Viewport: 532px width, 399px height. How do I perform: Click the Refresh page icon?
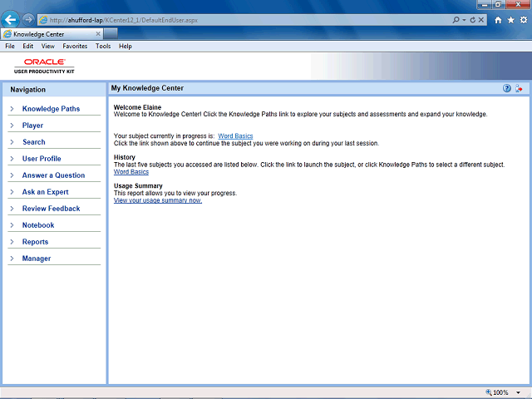(x=473, y=20)
